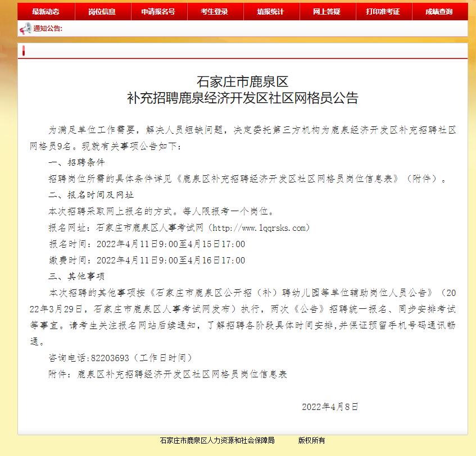The width and height of the screenshot is (476, 456).
Task: Click the 通知公告 label
Action: pyautogui.click(x=48, y=29)
